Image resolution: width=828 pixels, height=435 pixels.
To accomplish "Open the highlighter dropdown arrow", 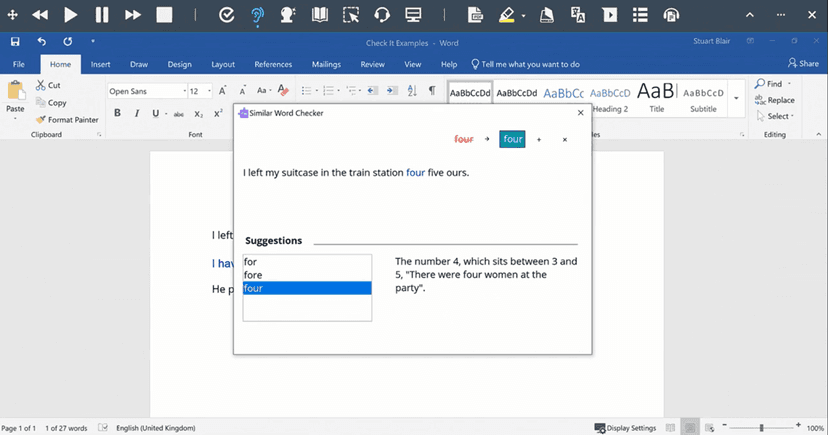I will (x=523, y=16).
